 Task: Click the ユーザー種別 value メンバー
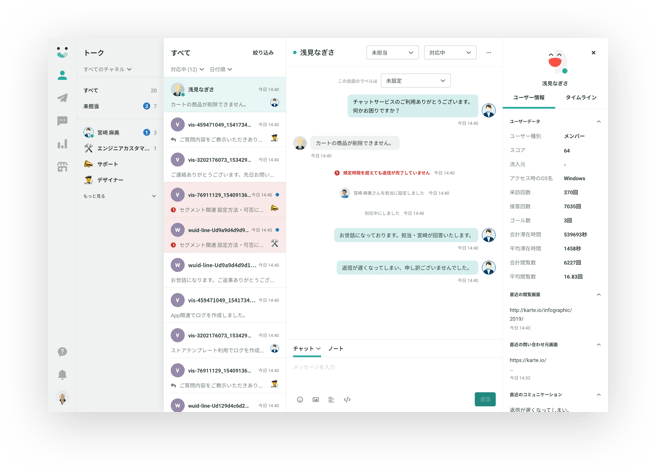point(574,136)
